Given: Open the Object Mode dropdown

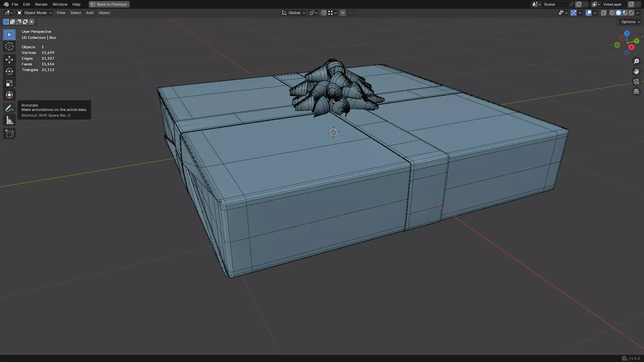Looking at the screenshot, I should click(35, 13).
